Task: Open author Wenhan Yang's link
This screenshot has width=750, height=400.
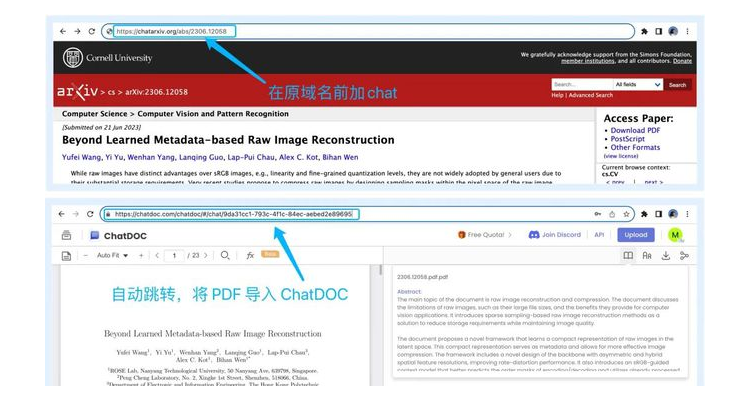Action: tap(151, 157)
